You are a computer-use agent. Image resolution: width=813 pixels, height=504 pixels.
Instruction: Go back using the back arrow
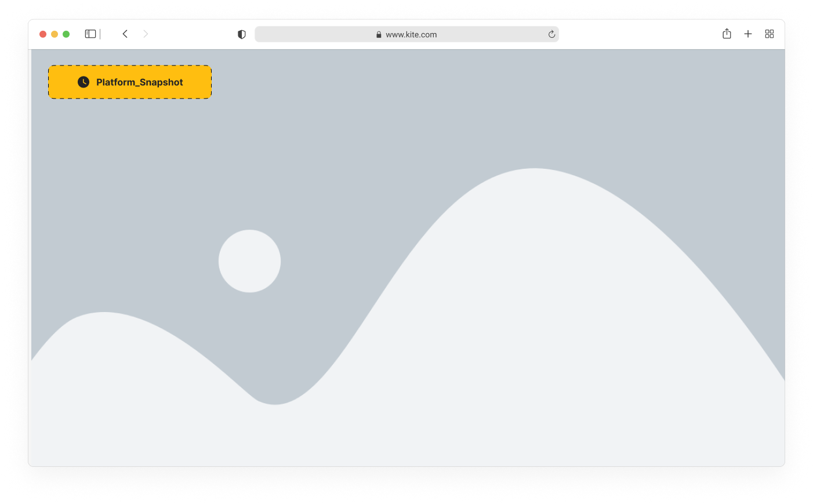point(125,34)
